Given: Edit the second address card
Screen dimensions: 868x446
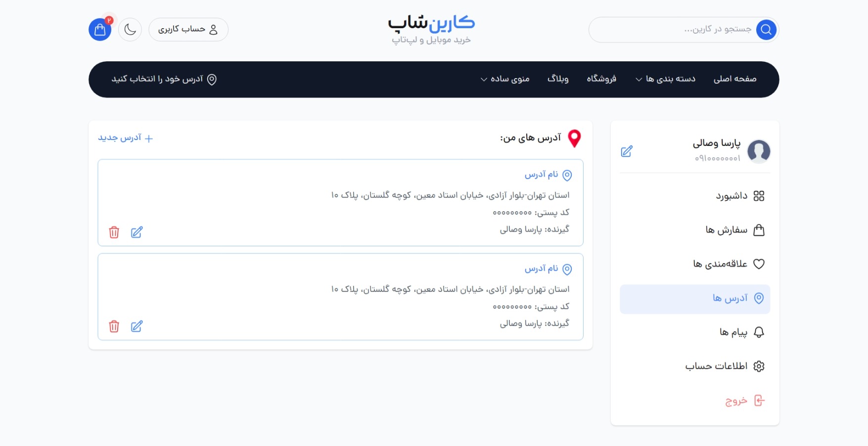Looking at the screenshot, I should (x=137, y=326).
